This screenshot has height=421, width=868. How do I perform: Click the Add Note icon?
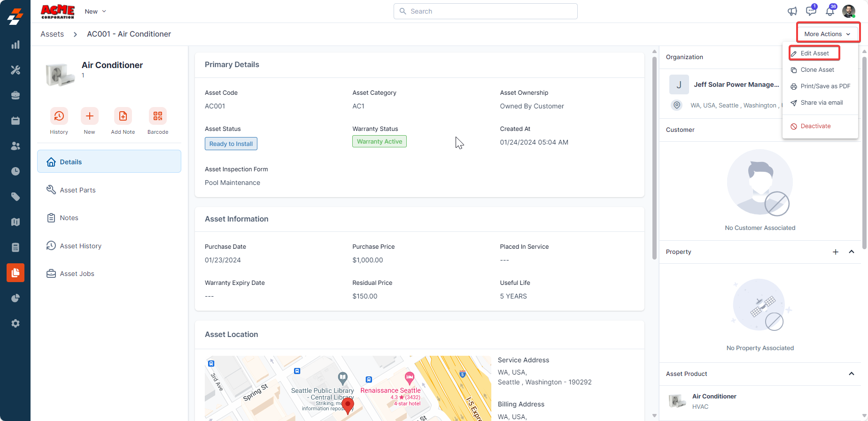123,116
